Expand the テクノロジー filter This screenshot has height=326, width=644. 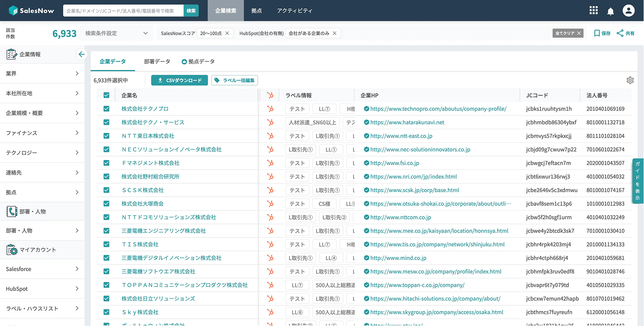pyautogui.click(x=42, y=153)
